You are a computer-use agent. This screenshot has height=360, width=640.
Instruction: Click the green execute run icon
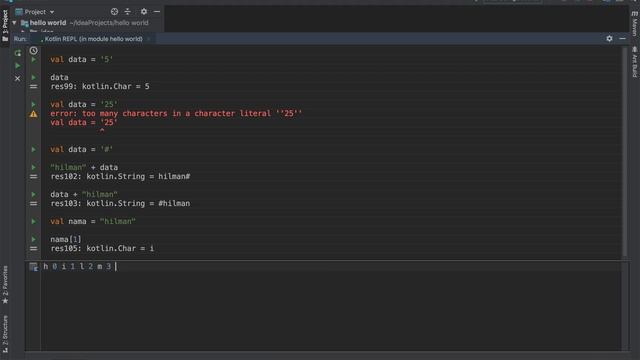point(18,66)
